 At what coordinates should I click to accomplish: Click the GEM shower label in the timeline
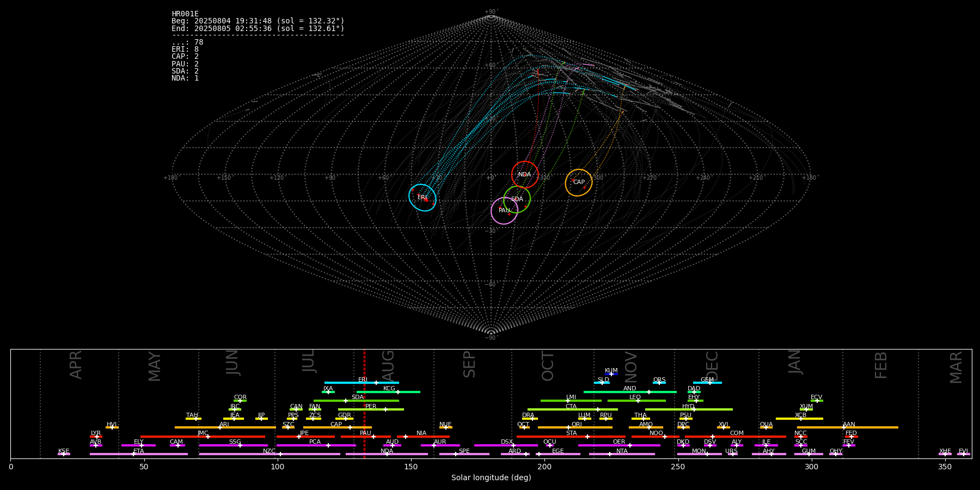707,380
